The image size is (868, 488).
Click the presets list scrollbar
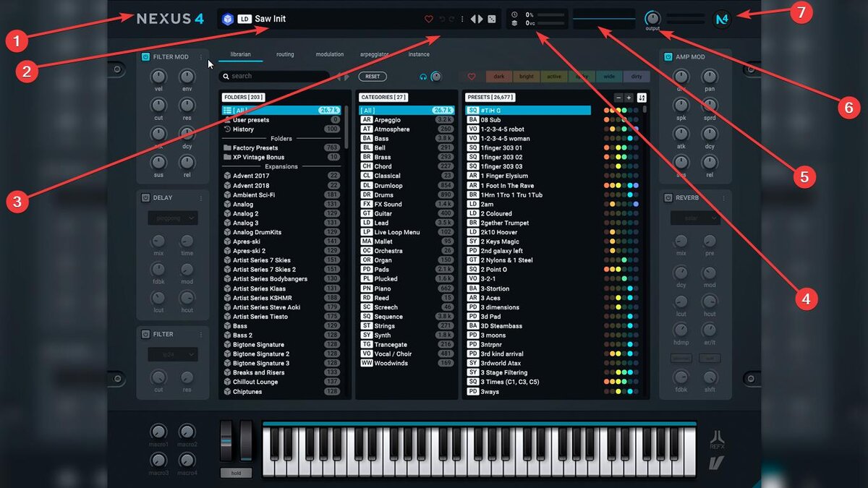coord(645,110)
